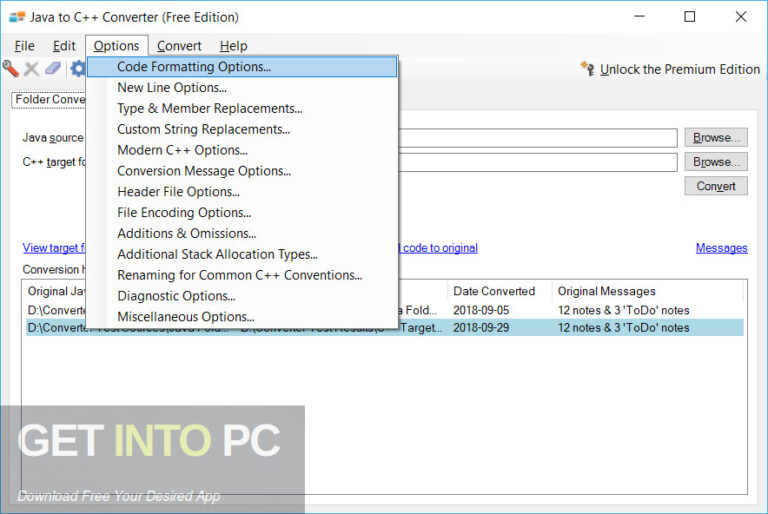768x514 pixels.
Task: Click the Java source folder input field
Action: 538,138
